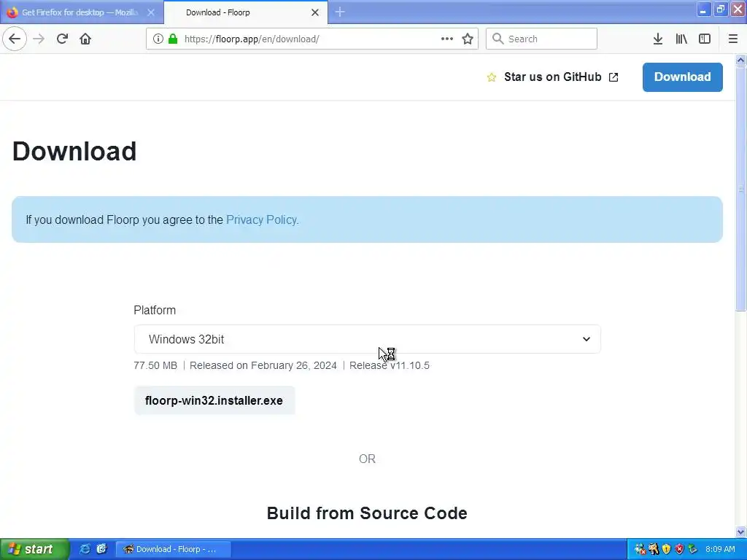
Task: Switch to Get Firefox for desktop tab
Action: [x=81, y=12]
